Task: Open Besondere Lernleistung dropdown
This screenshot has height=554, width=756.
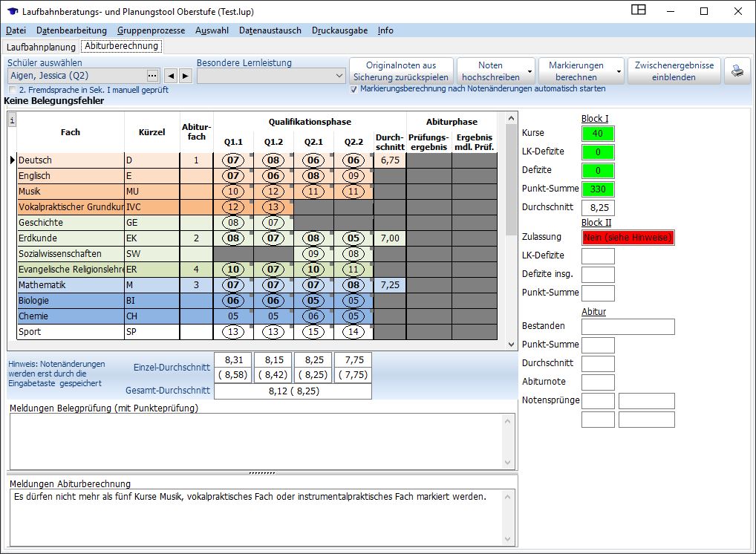Action: [339, 76]
